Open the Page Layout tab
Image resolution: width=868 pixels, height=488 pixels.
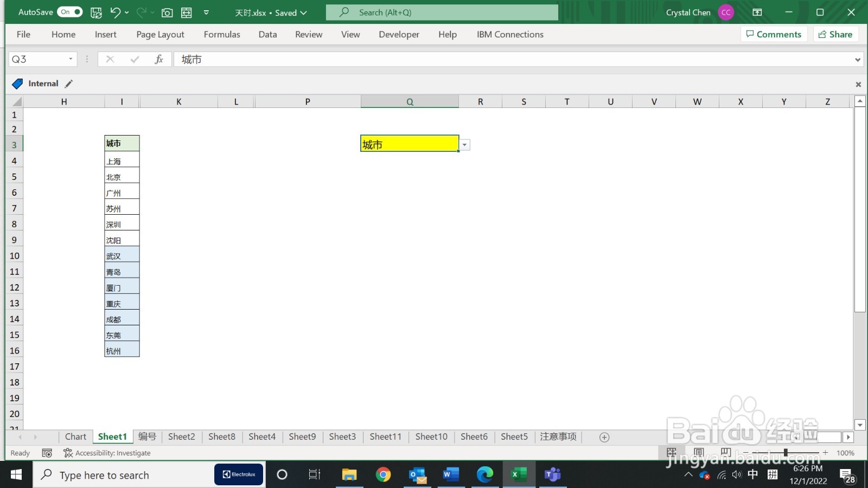[x=160, y=34]
